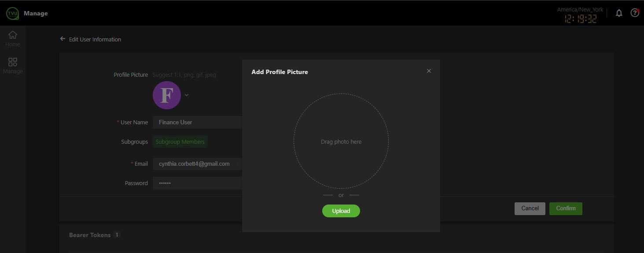Open the help question mark icon
644x253 pixels.
click(635, 13)
